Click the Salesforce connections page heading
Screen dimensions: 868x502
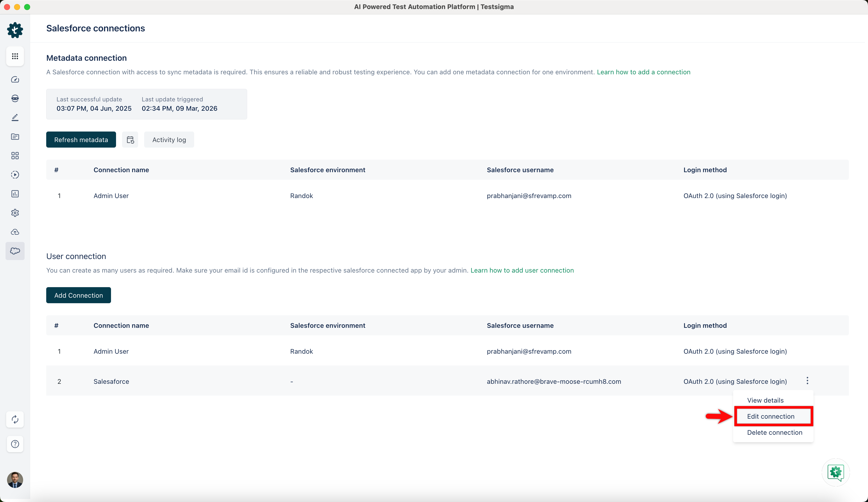pyautogui.click(x=95, y=28)
